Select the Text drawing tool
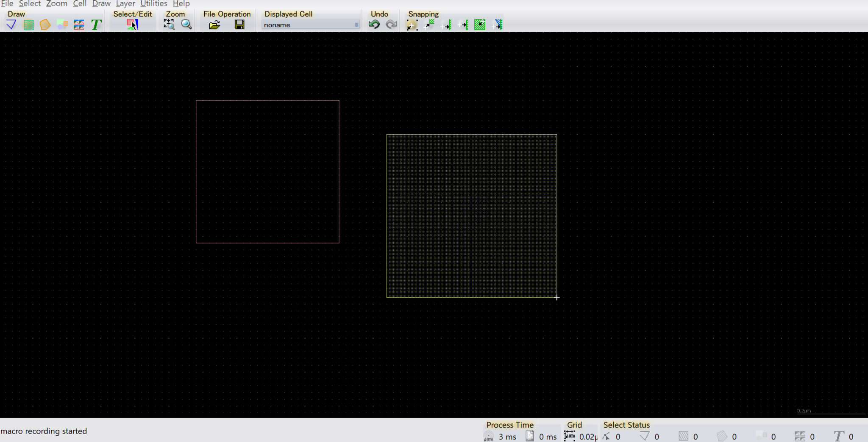This screenshot has height=442, width=868. tap(96, 25)
